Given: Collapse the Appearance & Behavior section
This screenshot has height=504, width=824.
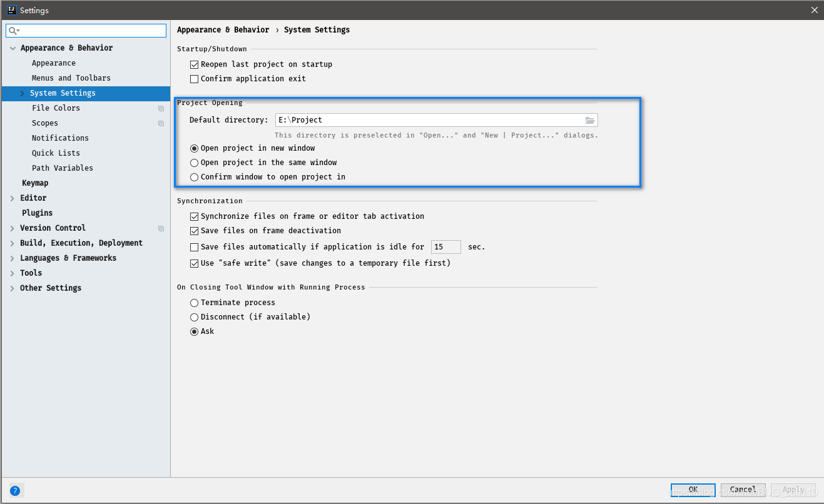Looking at the screenshot, I should coord(13,48).
